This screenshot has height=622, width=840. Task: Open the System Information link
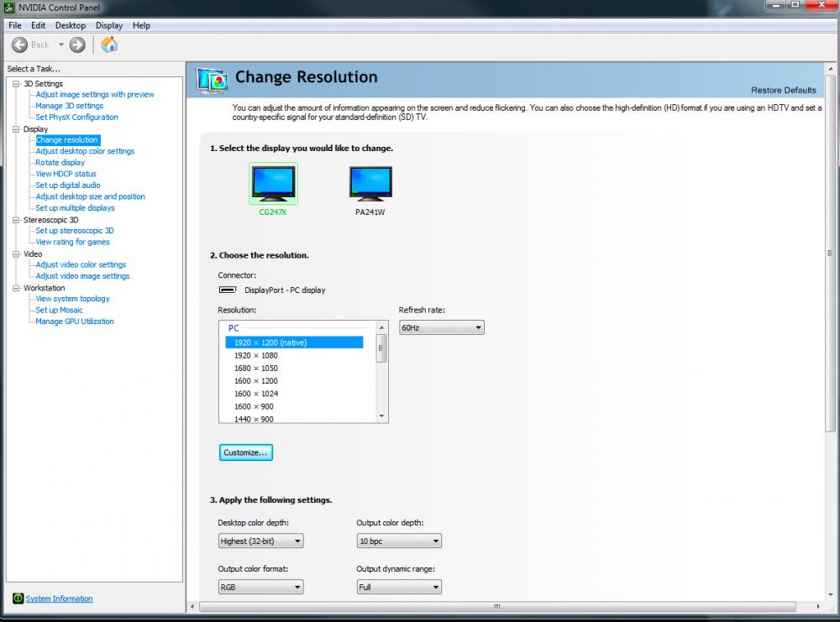[59, 598]
